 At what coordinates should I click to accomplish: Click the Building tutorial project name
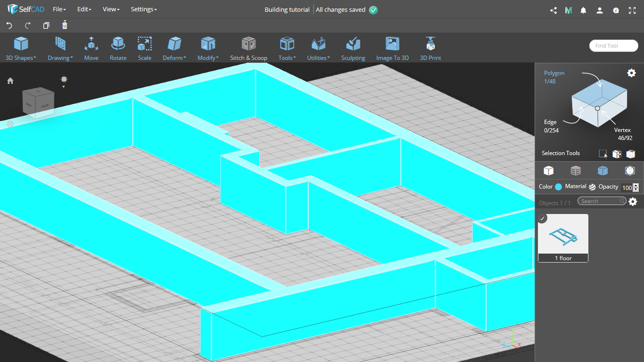[x=287, y=9]
